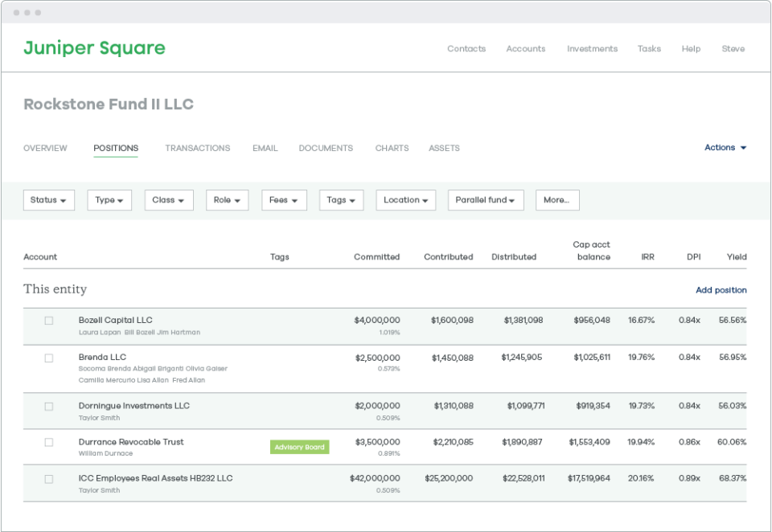Click the $1,450,088 contributed value

pyautogui.click(x=453, y=358)
